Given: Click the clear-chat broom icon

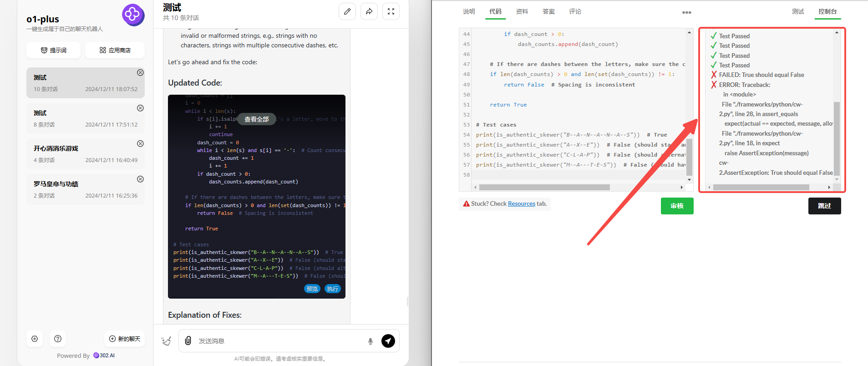Looking at the screenshot, I should tap(167, 341).
